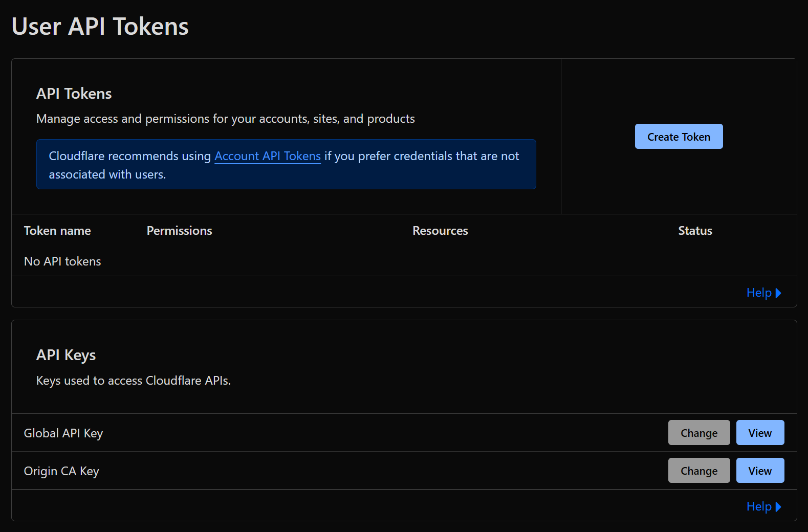Click the No API tokens row text
Screen dimensions: 808x532
pos(62,261)
